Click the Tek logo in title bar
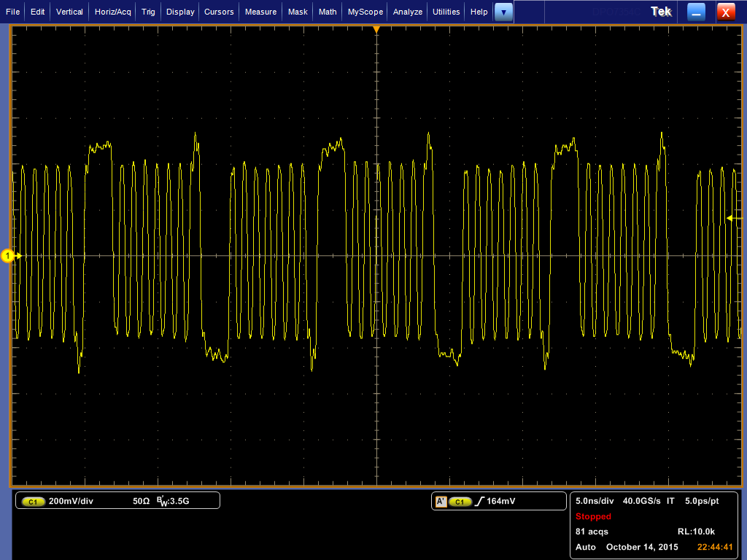The width and height of the screenshot is (747, 560). pos(660,12)
